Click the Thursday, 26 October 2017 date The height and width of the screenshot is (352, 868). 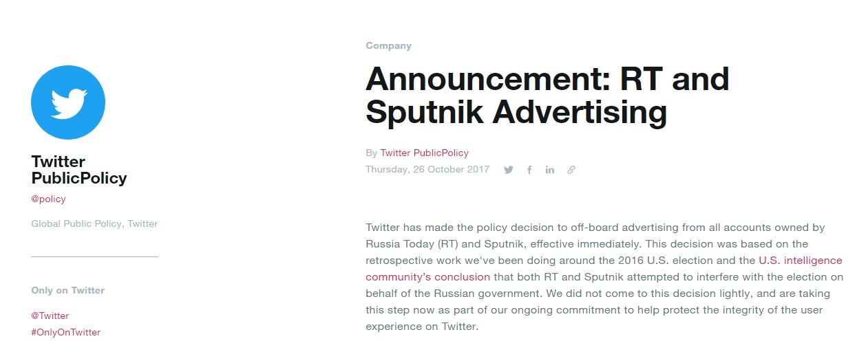427,169
